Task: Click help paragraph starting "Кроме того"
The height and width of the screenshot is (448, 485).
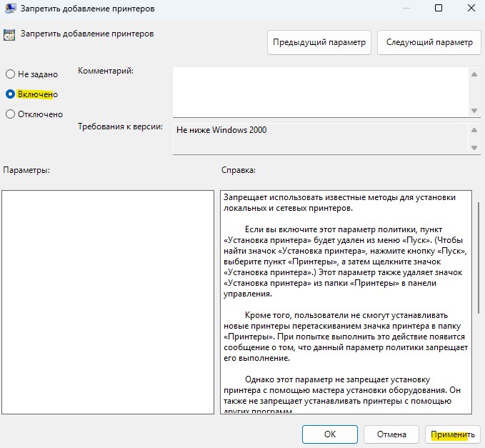Action: click(346, 337)
